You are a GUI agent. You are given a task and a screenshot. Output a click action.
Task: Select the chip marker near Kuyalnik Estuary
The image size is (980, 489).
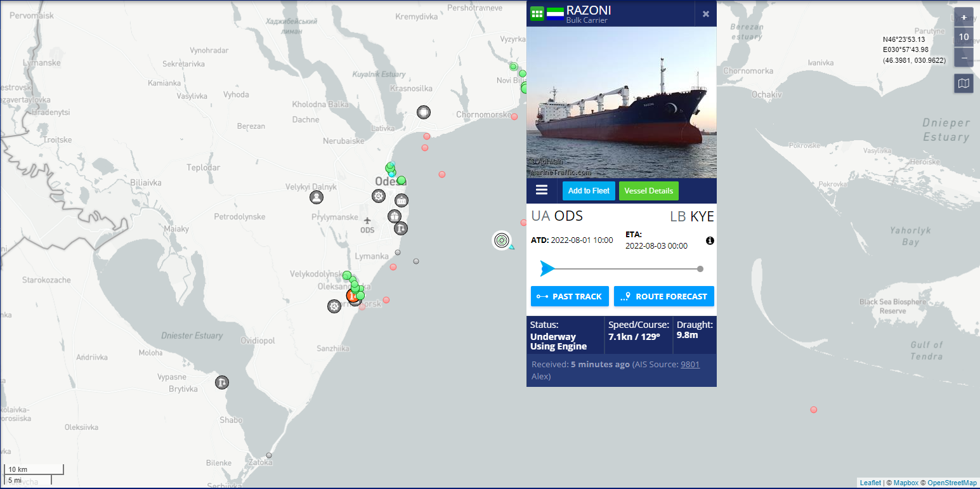click(x=424, y=112)
